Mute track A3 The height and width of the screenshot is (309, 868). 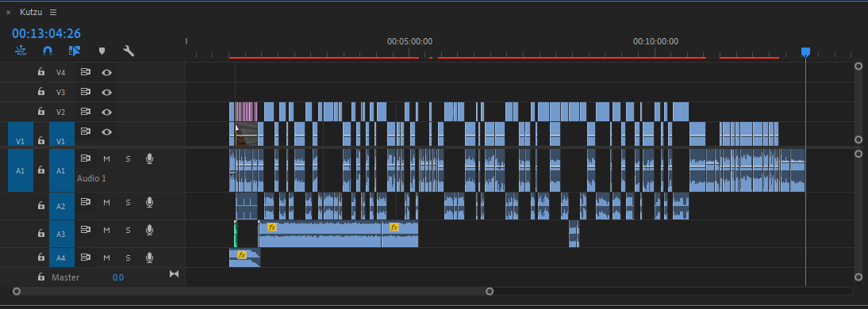click(107, 230)
